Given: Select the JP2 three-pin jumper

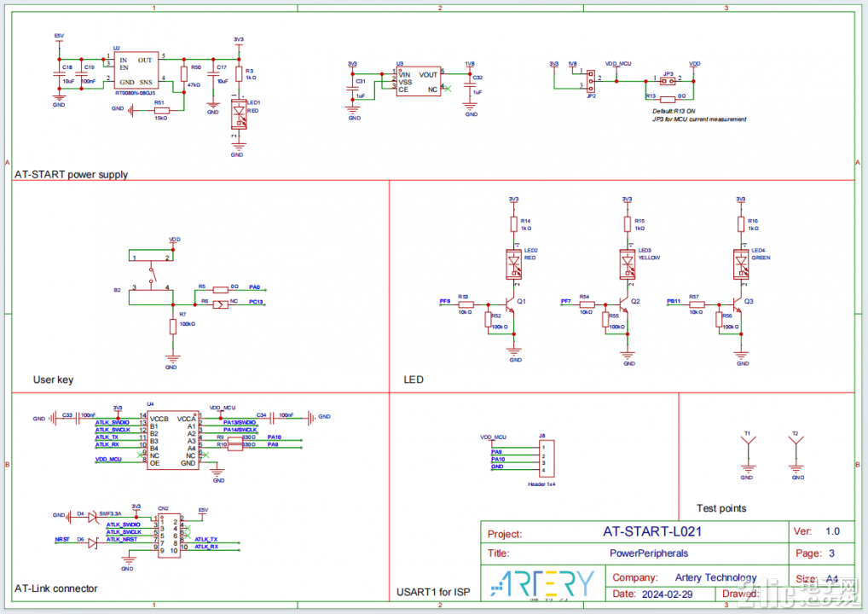Looking at the screenshot, I should coord(591,81).
